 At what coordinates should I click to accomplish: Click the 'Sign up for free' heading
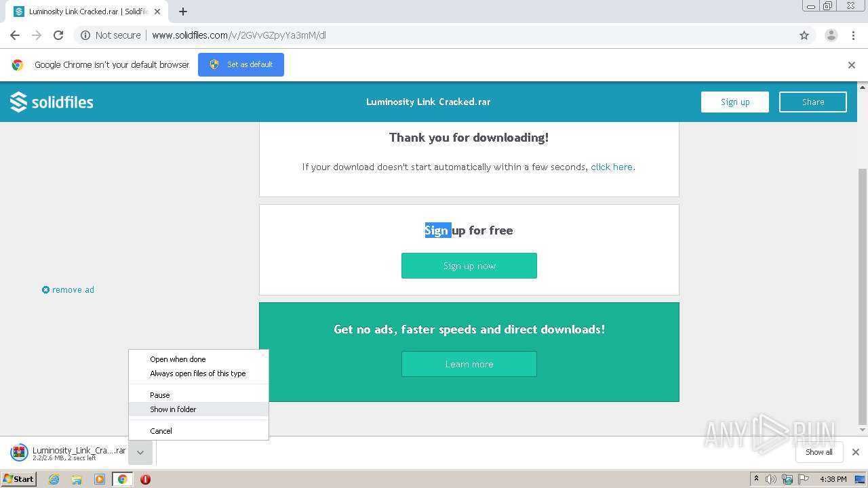[469, 230]
